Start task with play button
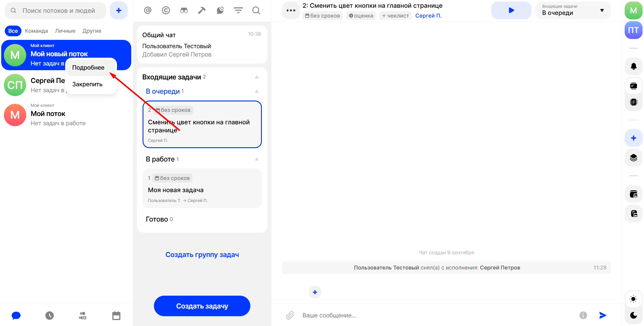Image resolution: width=644 pixels, height=326 pixels. pyautogui.click(x=511, y=10)
